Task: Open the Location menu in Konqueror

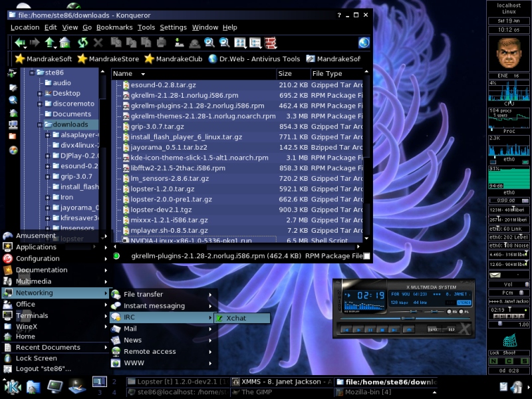Action: (25, 27)
